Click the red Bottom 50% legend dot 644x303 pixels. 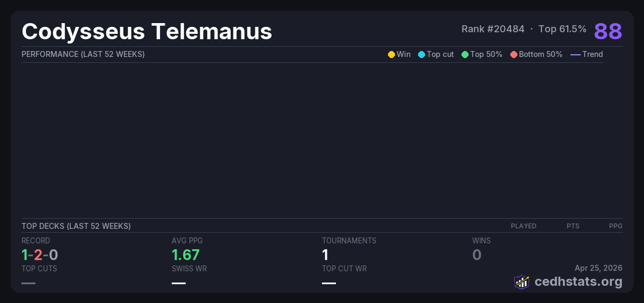click(514, 55)
